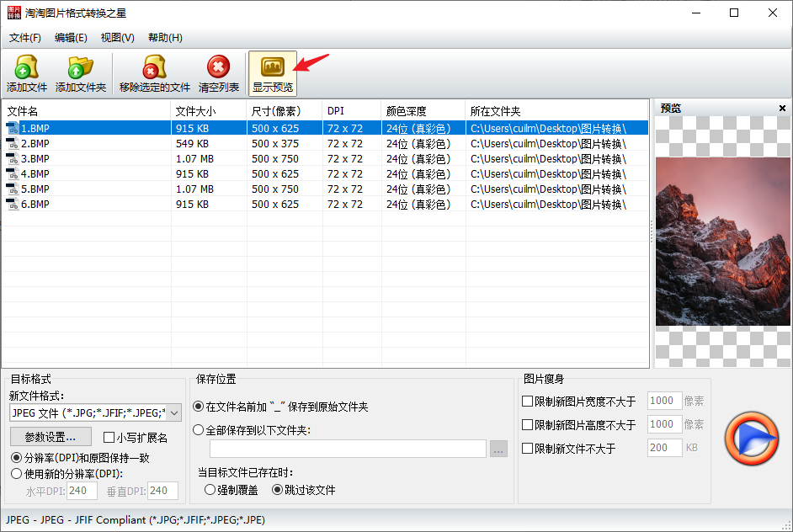Click the 清空列表 red X icon
Image resolution: width=793 pixels, height=532 pixels.
(219, 66)
